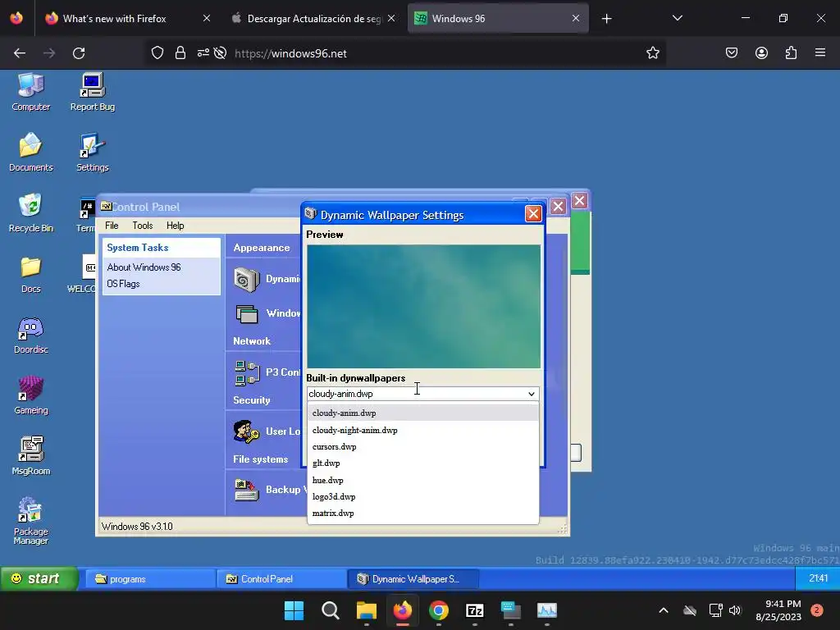The width and height of the screenshot is (840, 630).
Task: Select glt.dwp wallpaper option
Action: click(422, 463)
